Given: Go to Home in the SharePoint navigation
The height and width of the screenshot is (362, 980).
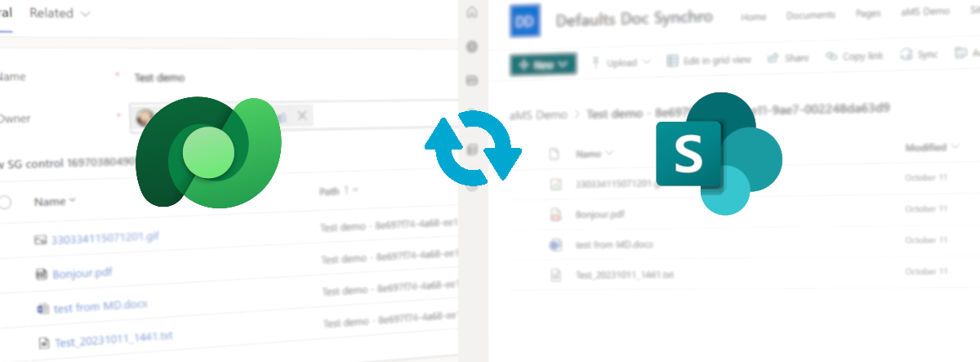Looking at the screenshot, I should (753, 16).
